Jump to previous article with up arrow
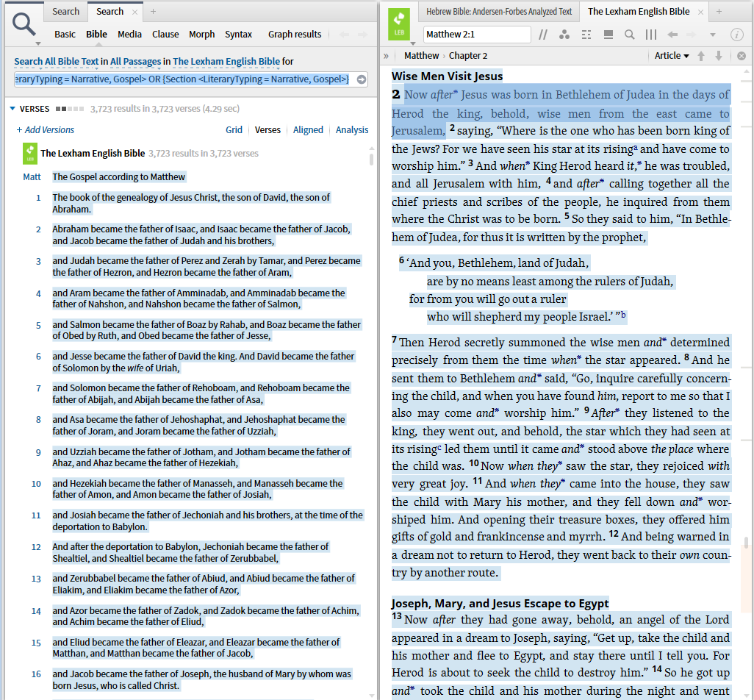Screen dimensions: 754x700 [702, 56]
